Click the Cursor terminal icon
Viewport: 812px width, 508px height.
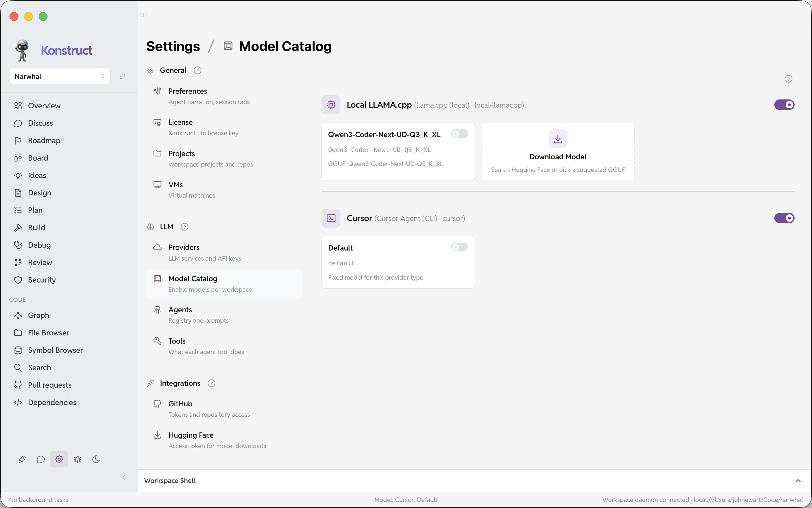[x=331, y=219]
